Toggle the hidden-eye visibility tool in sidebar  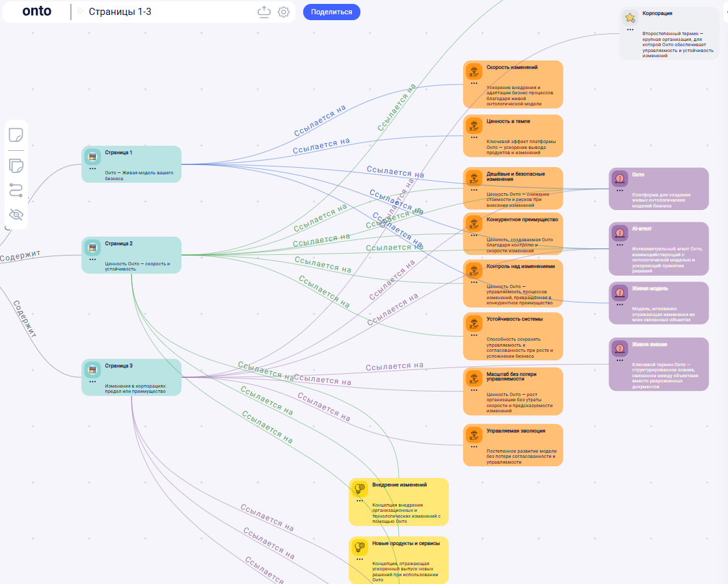click(16, 215)
